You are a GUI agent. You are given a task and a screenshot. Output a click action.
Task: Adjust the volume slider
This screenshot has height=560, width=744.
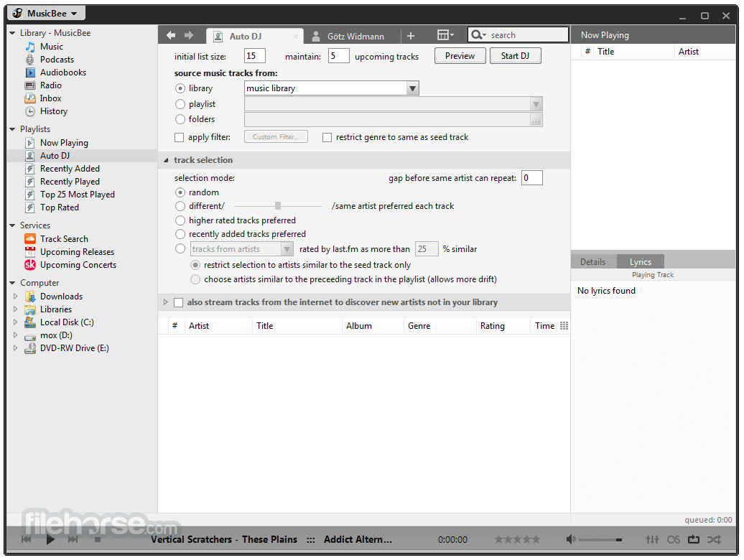[x=600, y=540]
